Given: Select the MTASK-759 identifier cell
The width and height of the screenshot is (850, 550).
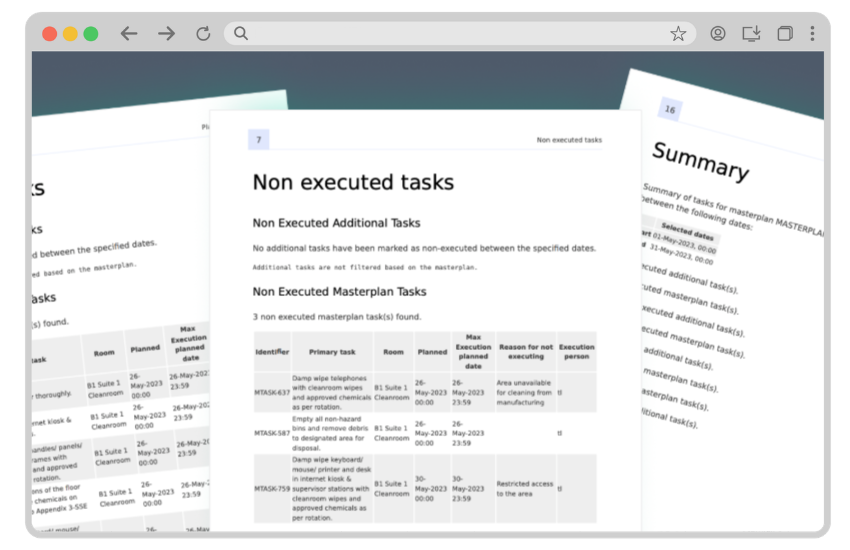Looking at the screenshot, I should click(x=272, y=488).
